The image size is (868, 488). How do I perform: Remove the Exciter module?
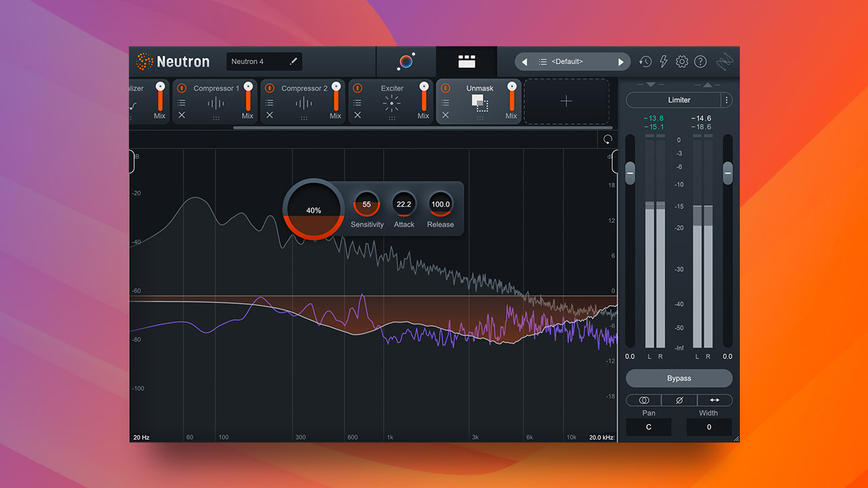click(x=357, y=115)
